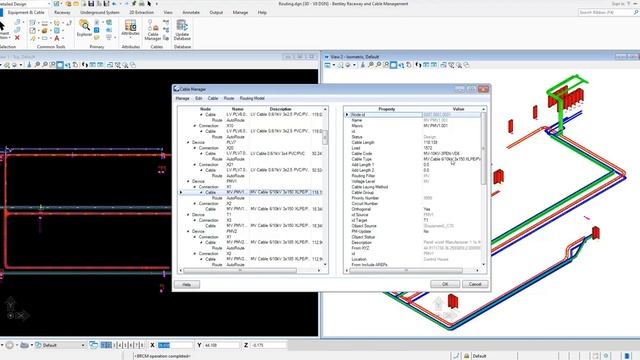The width and height of the screenshot is (640, 360).
Task: Open Edit menu in Cable Manager
Action: (198, 98)
